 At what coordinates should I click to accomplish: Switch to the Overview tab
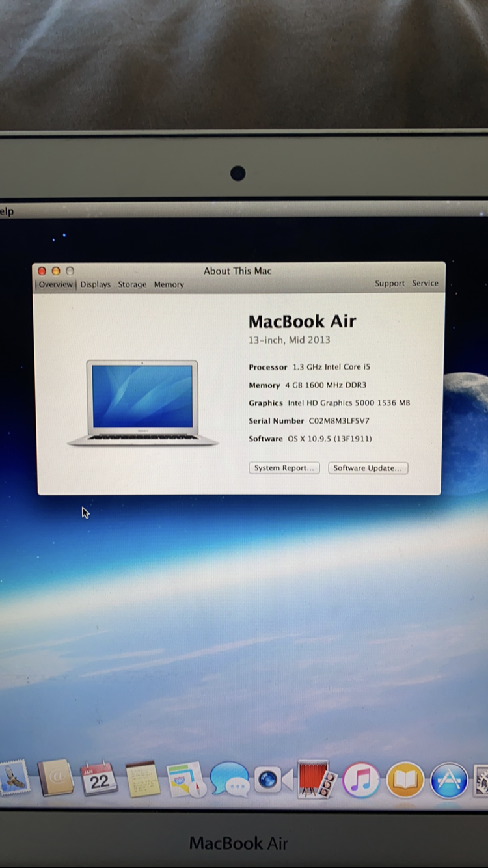[56, 284]
